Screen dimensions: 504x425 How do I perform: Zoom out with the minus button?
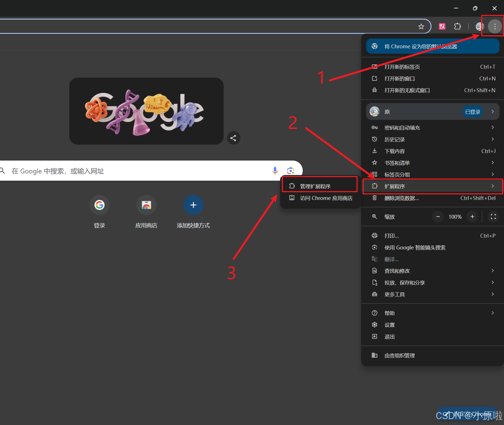point(438,217)
